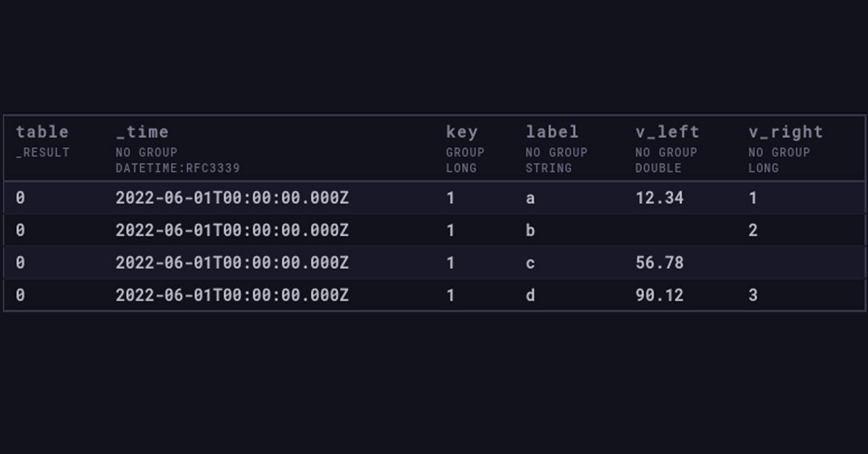
Task: Click the GROUP LONG label under key
Action: 465,160
